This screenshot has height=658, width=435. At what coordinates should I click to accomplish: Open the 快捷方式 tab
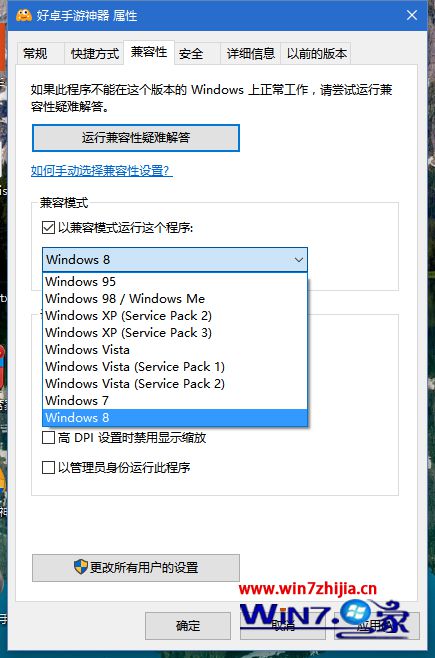coord(95,54)
